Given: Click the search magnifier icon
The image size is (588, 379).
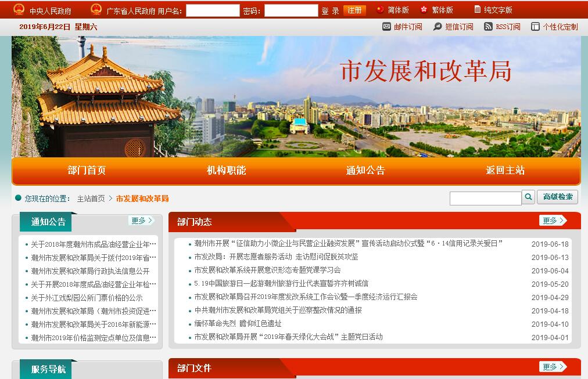Looking at the screenshot, I should pyautogui.click(x=528, y=197).
